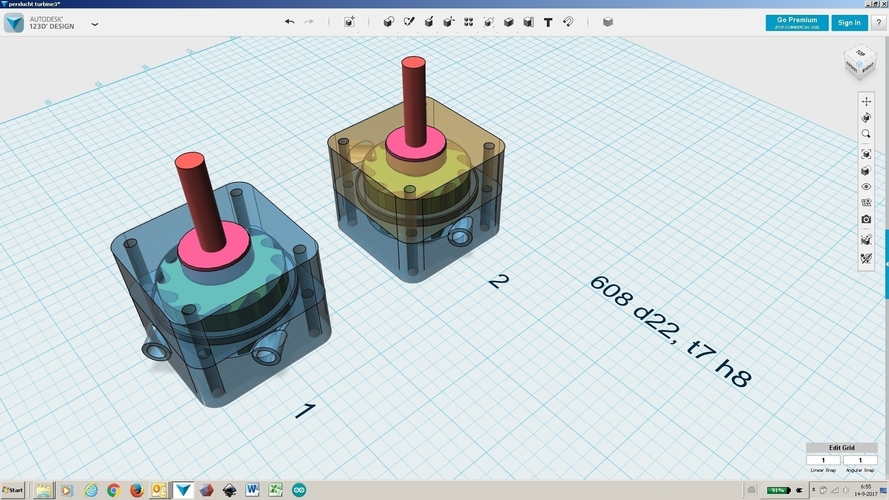Select the Orbit navigation tool

866,118
